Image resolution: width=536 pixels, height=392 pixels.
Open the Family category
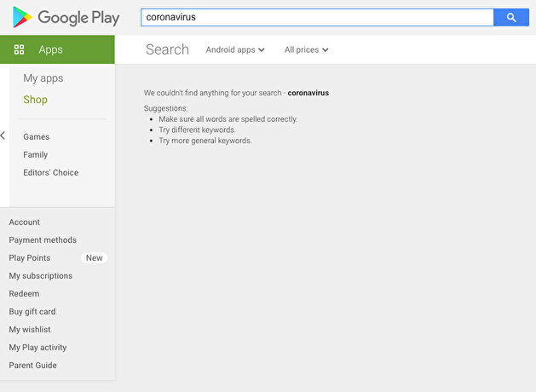coord(36,154)
